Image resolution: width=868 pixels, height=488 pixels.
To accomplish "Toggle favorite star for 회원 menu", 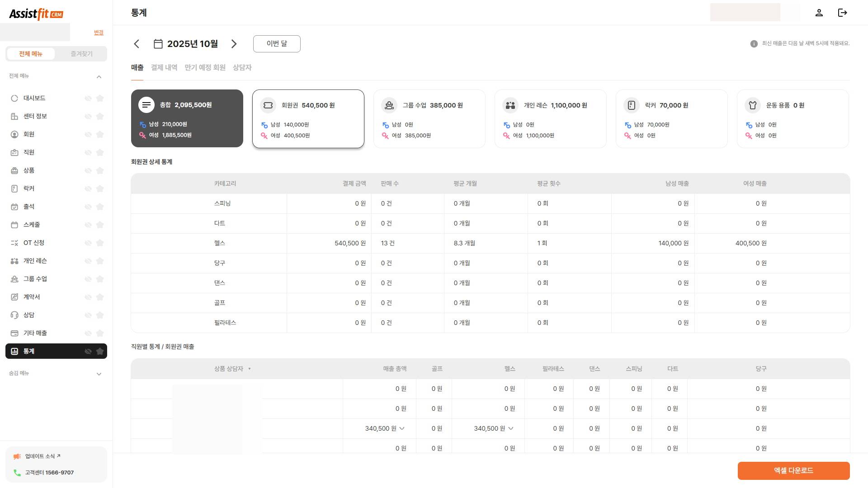I will [x=100, y=134].
